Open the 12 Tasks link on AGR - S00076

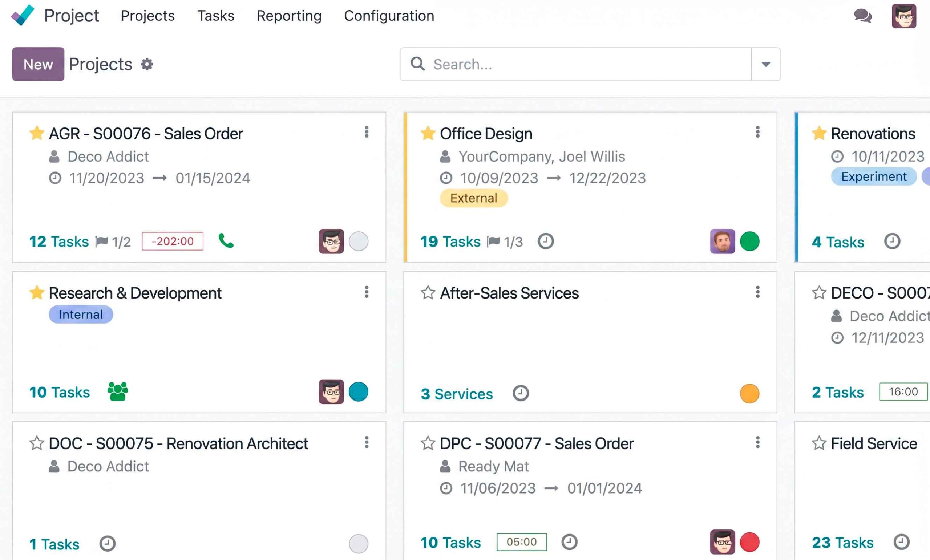pyautogui.click(x=59, y=242)
